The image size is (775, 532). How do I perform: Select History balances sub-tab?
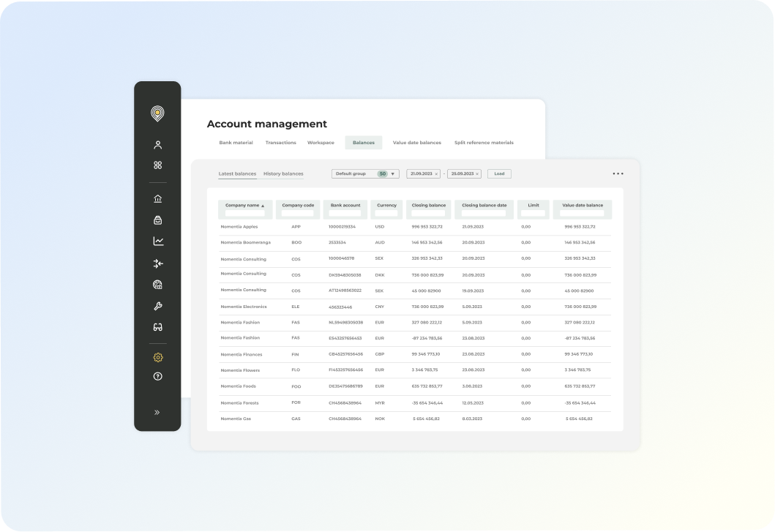[x=283, y=173]
